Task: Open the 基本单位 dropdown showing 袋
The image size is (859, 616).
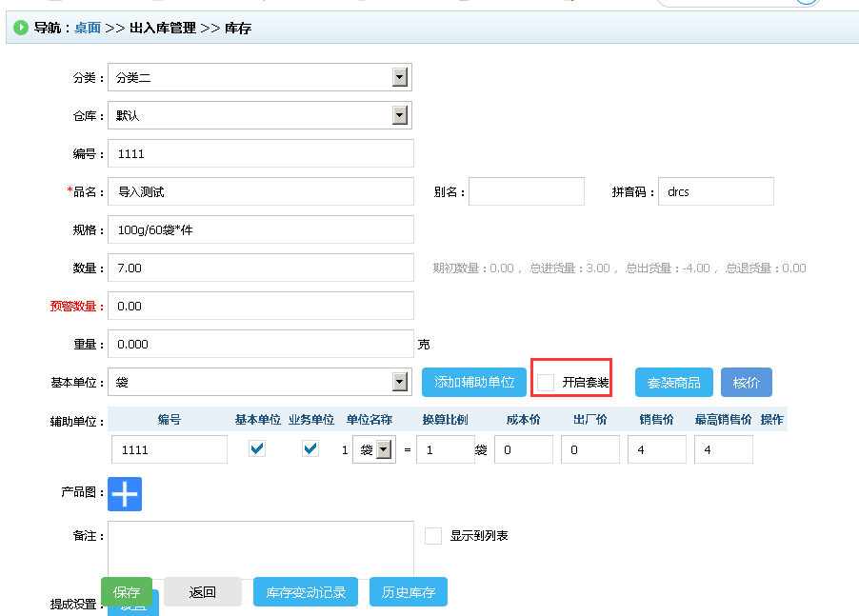Action: coord(401,383)
